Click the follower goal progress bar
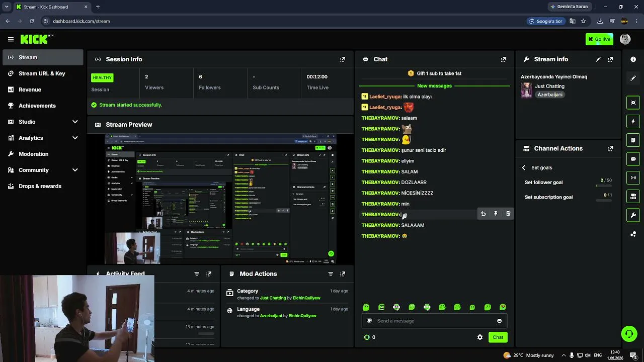 click(x=604, y=186)
